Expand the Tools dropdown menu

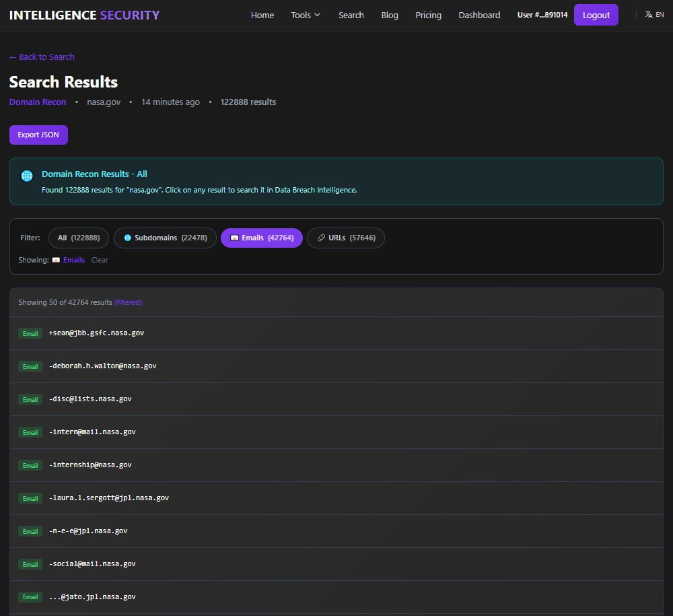305,15
